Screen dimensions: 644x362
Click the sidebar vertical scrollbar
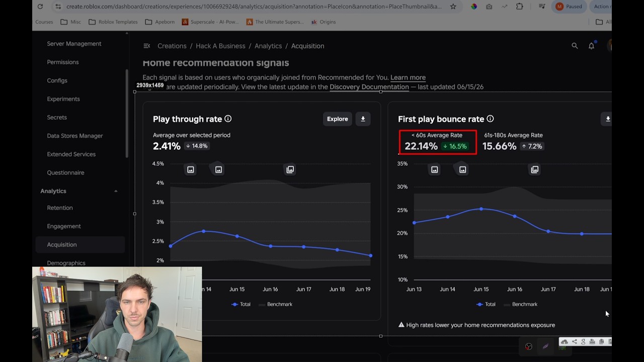127,113
